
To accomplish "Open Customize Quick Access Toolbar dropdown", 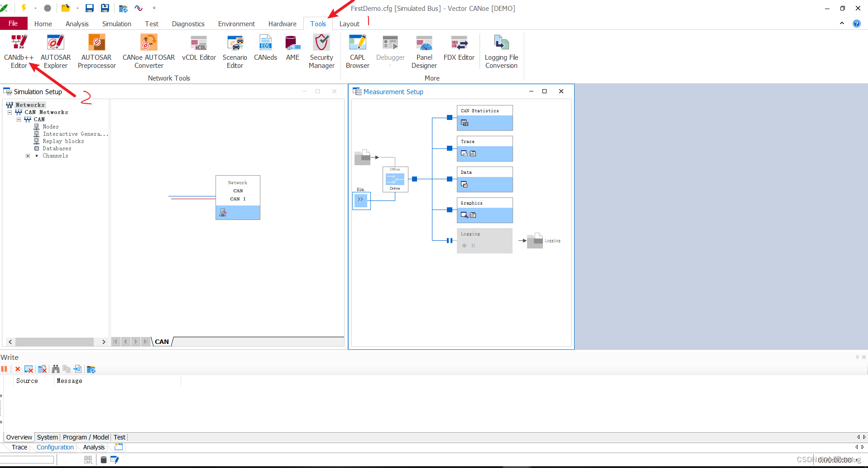I will tap(154, 8).
